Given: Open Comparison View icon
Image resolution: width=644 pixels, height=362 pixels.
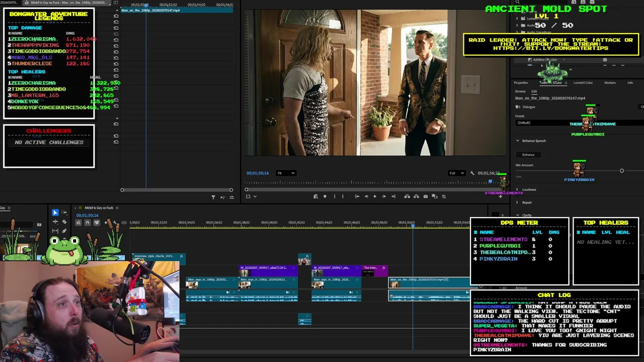Looking at the screenshot, I should [x=435, y=197].
